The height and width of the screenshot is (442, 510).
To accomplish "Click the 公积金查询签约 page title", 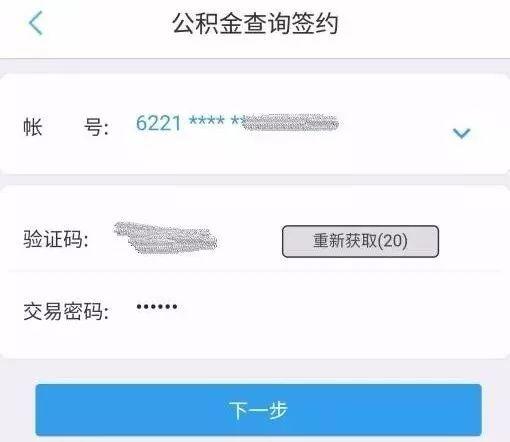I will [x=255, y=23].
